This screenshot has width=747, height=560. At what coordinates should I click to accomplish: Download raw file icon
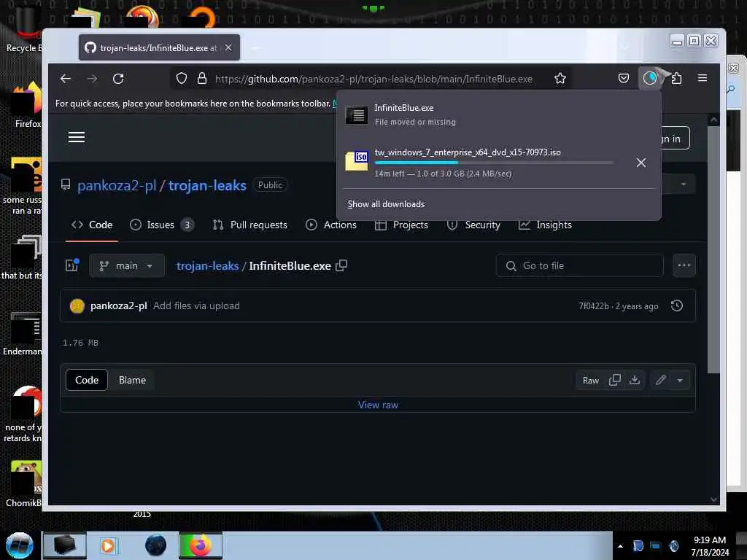635,380
